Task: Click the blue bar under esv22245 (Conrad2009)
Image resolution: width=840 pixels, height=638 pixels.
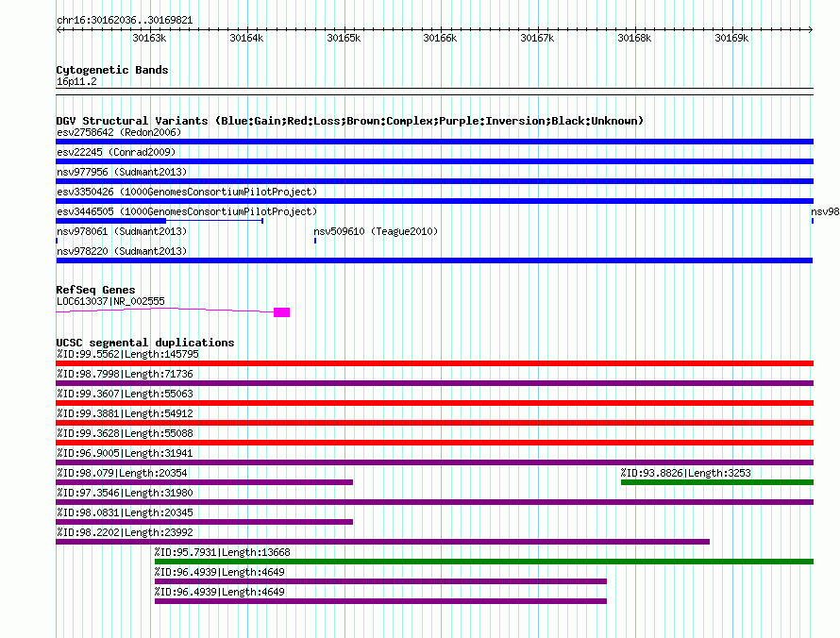Action: (434, 161)
